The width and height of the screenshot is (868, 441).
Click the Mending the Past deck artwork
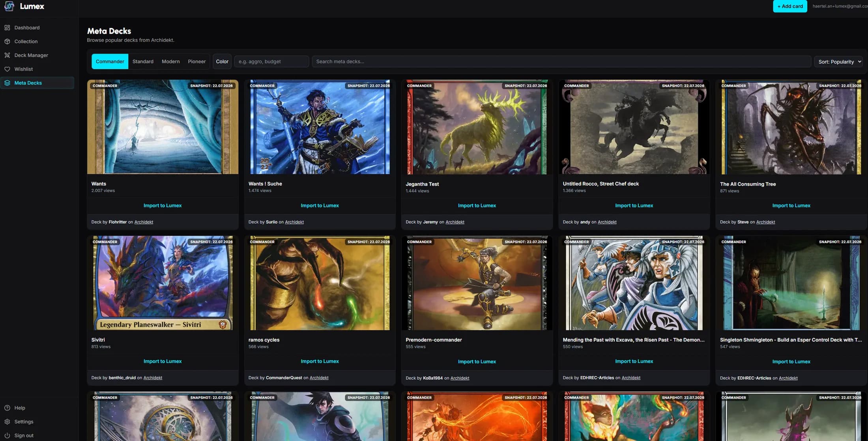[634, 283]
